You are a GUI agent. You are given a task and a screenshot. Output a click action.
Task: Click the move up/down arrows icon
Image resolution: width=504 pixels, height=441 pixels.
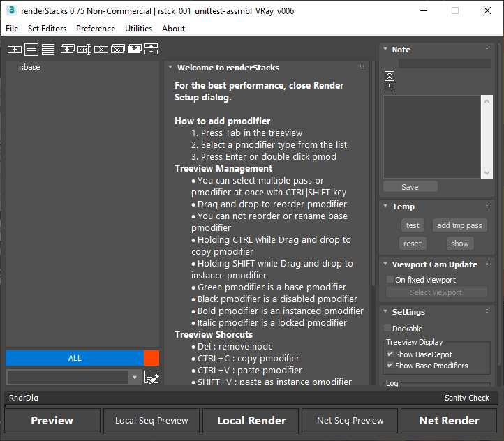(x=151, y=49)
